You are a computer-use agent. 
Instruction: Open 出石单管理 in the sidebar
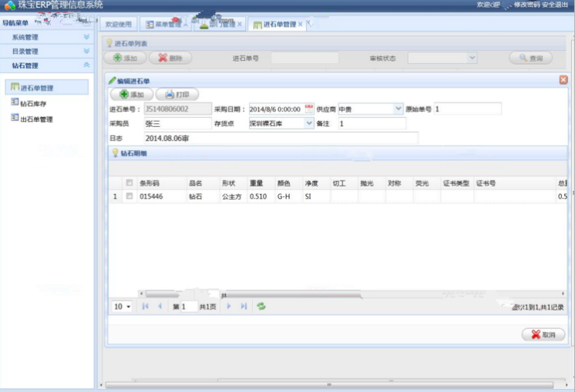click(x=35, y=119)
